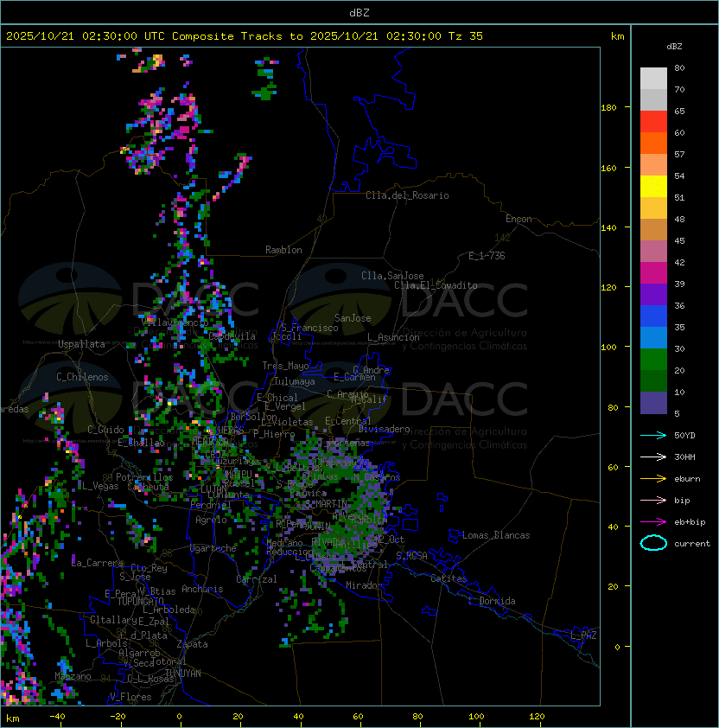Screen dimensions: 719x728
Task: Click the cyan 50YD arrow icon
Action: (653, 435)
